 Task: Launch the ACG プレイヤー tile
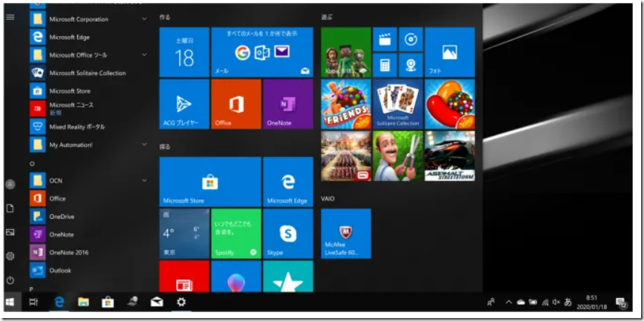click(x=184, y=104)
